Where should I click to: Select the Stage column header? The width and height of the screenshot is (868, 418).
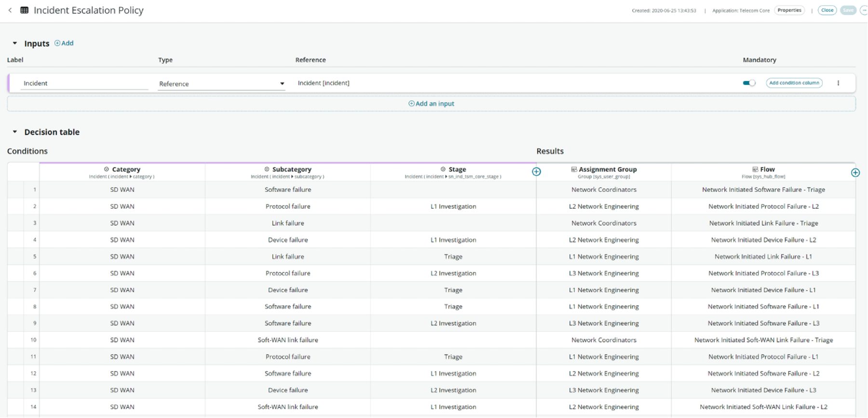click(453, 172)
